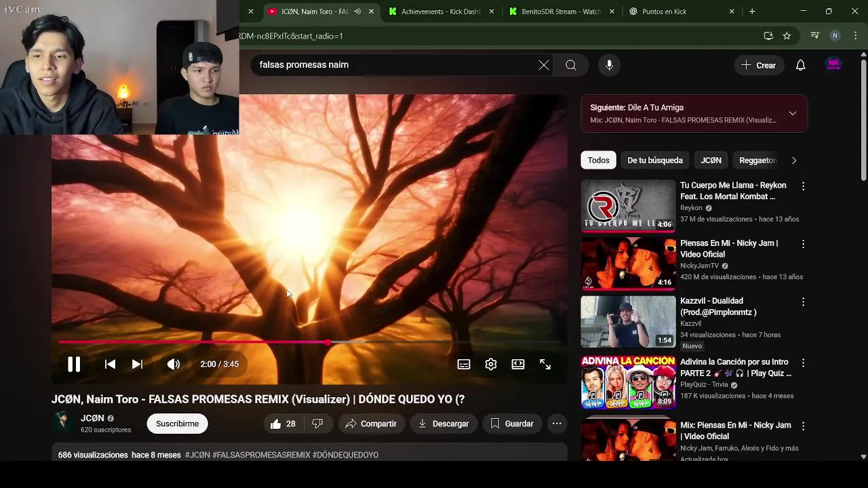Open the Reykon channel link
Screen dimensions: 868x488
(x=691, y=208)
